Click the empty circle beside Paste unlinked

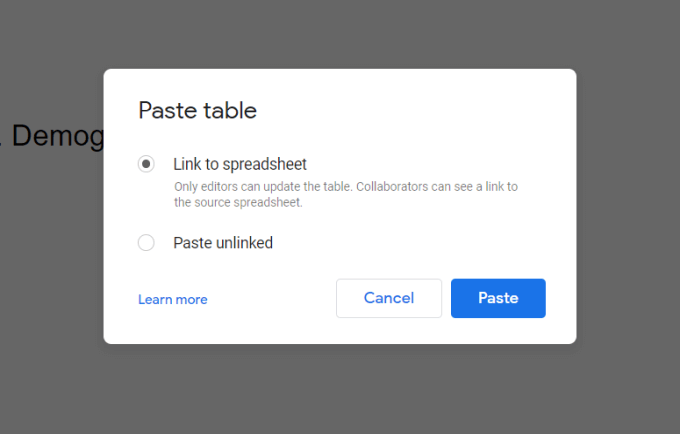click(146, 243)
